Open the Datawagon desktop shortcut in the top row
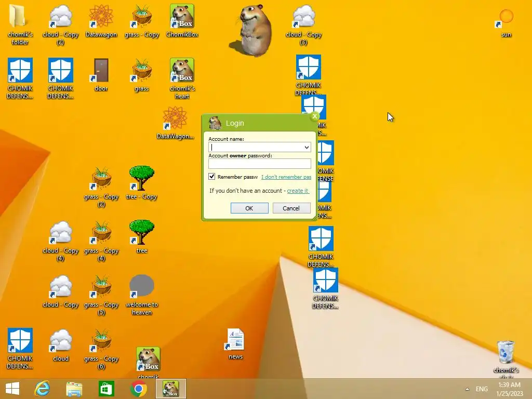 coord(101,21)
